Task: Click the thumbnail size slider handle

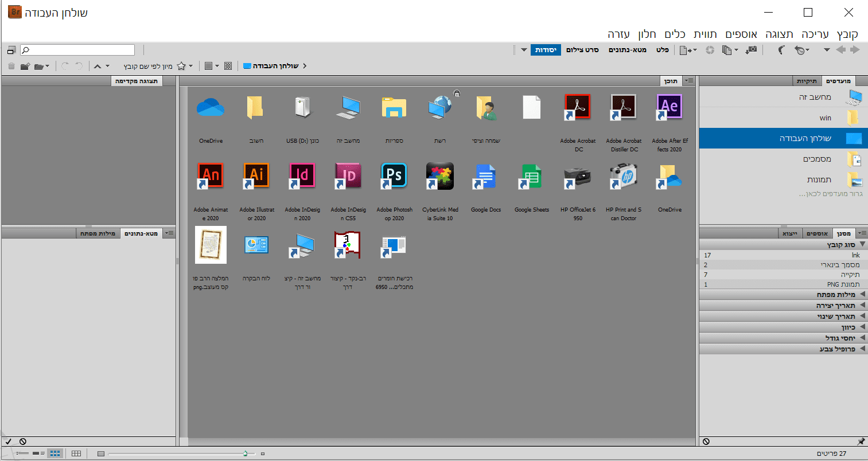Action: click(x=245, y=454)
